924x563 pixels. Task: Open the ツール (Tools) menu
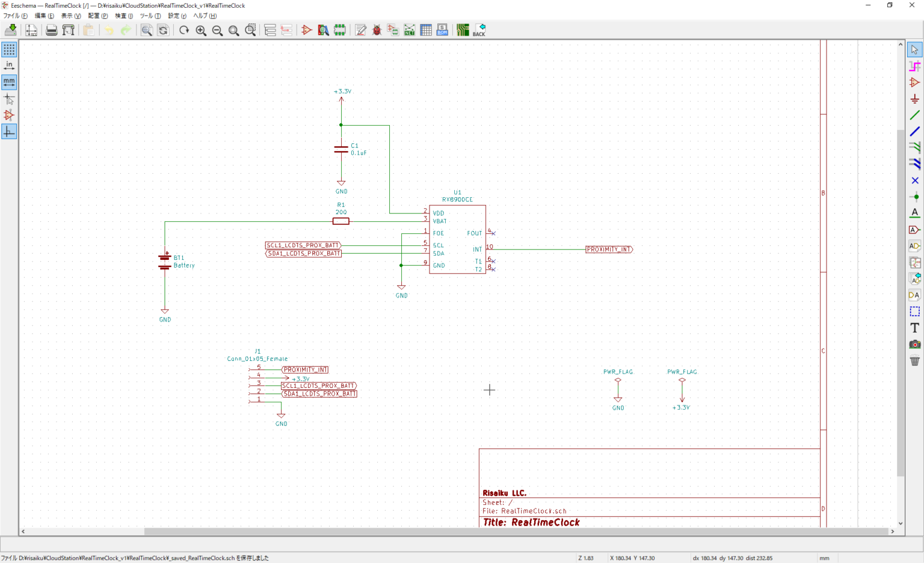[x=150, y=16]
